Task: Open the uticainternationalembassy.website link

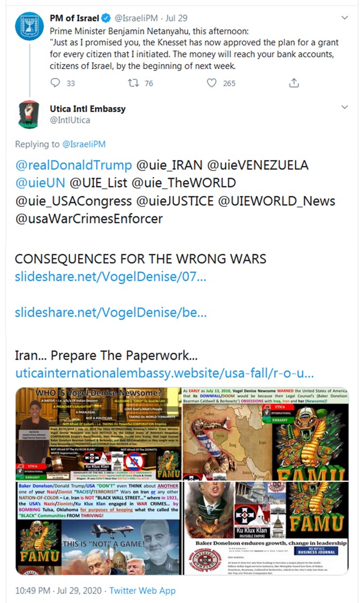Action: pyautogui.click(x=165, y=373)
